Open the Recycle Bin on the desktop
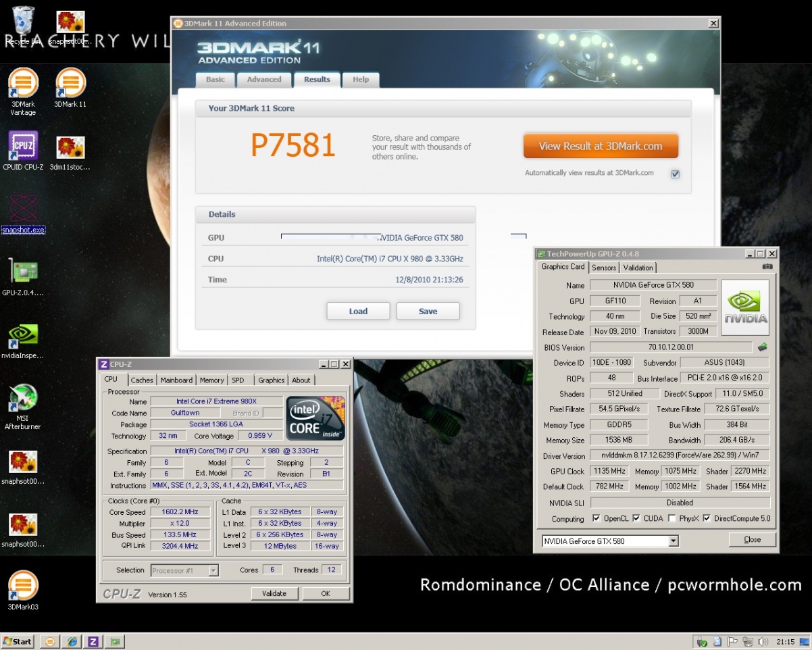This screenshot has height=650, width=812. [22, 23]
